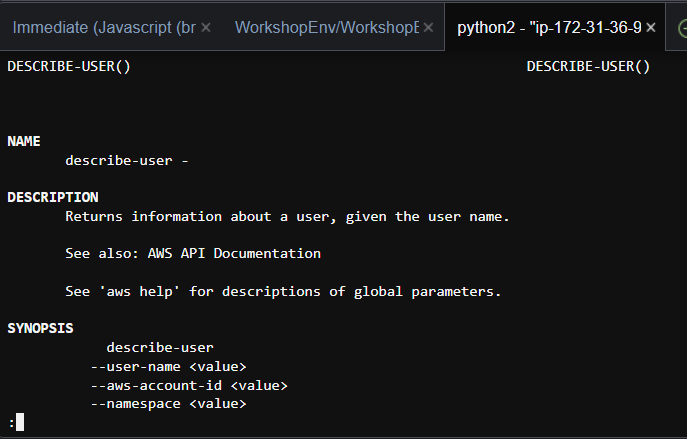Click the SYNOPSIS section heading

pyautogui.click(x=40, y=328)
